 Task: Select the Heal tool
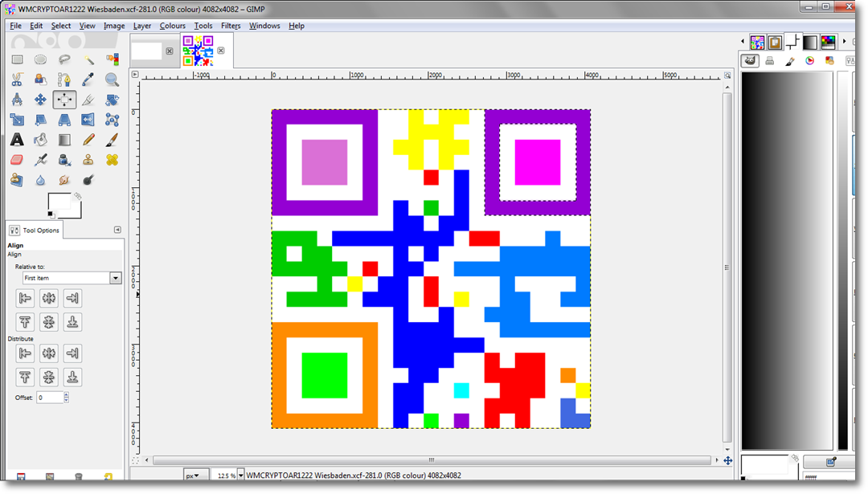[112, 160]
